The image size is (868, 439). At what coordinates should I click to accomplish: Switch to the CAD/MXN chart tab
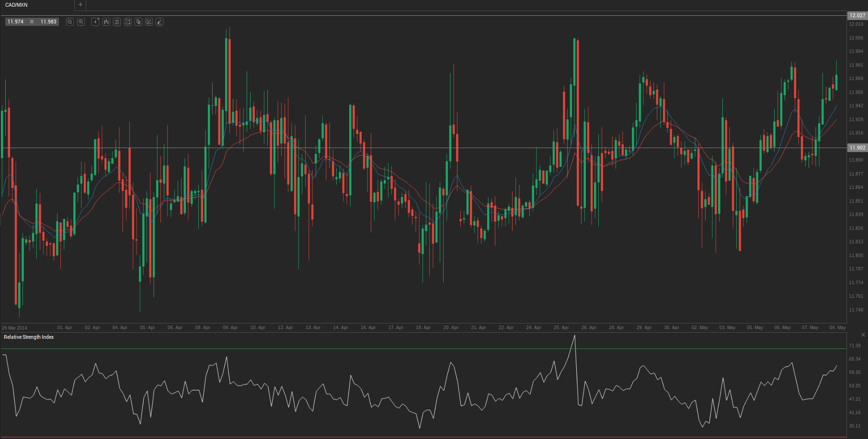(16, 5)
